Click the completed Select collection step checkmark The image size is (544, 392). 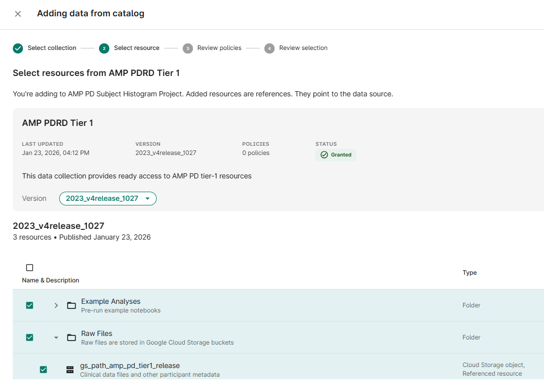(x=18, y=48)
